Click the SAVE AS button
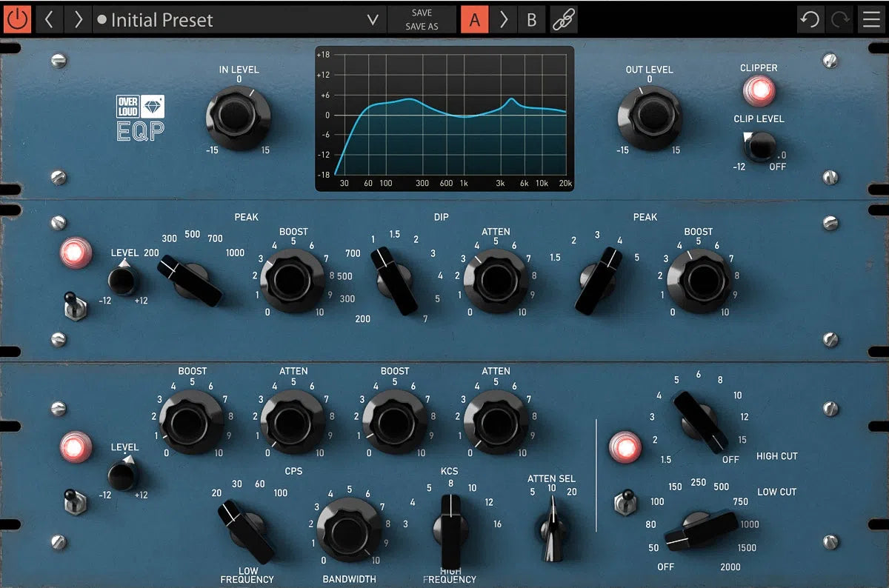Viewport: 889px width, 588px height. (x=422, y=27)
